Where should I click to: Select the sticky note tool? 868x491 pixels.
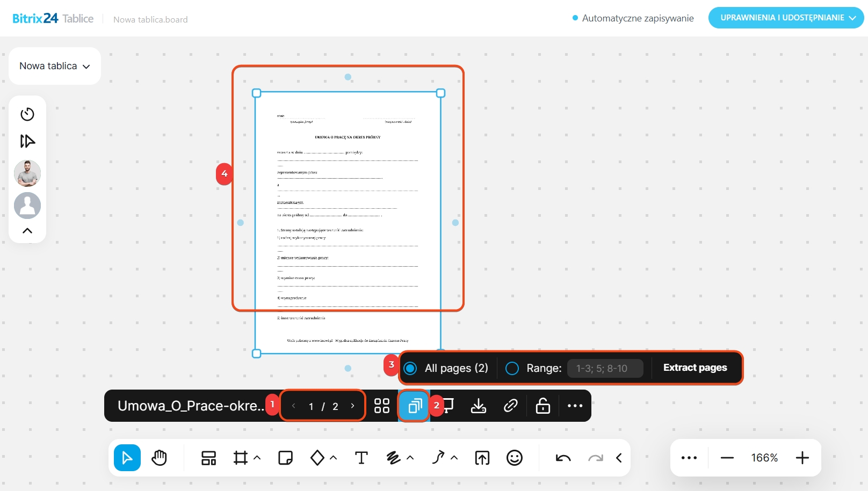(x=285, y=458)
